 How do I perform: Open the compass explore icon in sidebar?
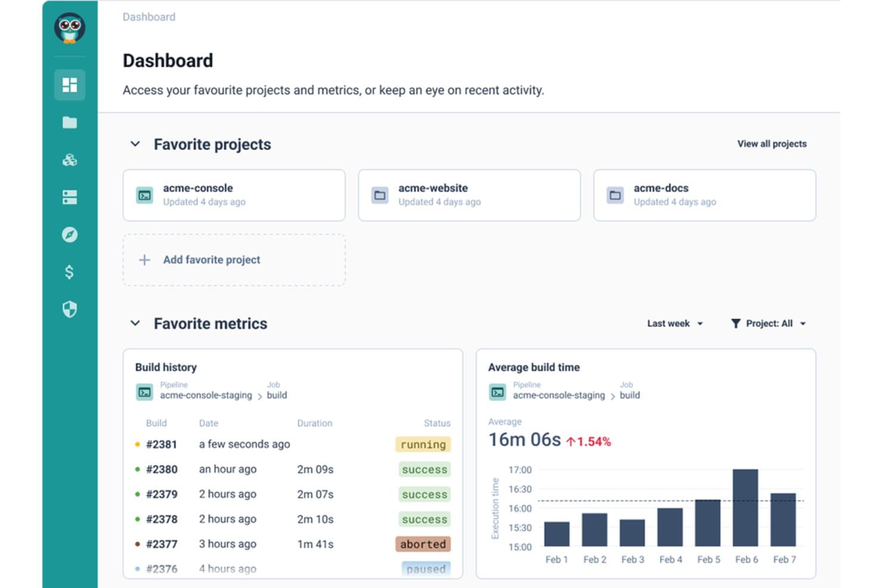70,235
